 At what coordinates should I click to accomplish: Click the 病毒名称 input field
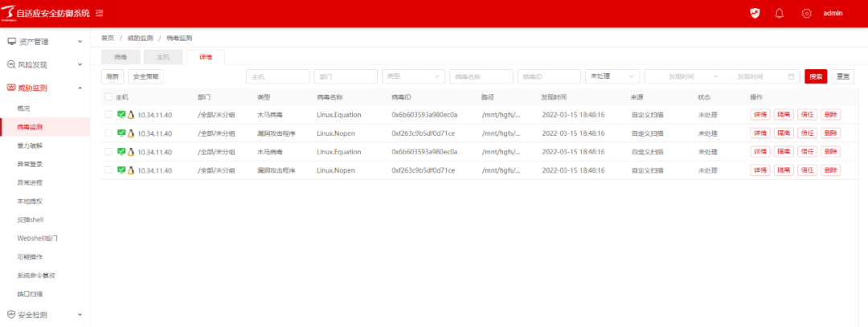(481, 76)
